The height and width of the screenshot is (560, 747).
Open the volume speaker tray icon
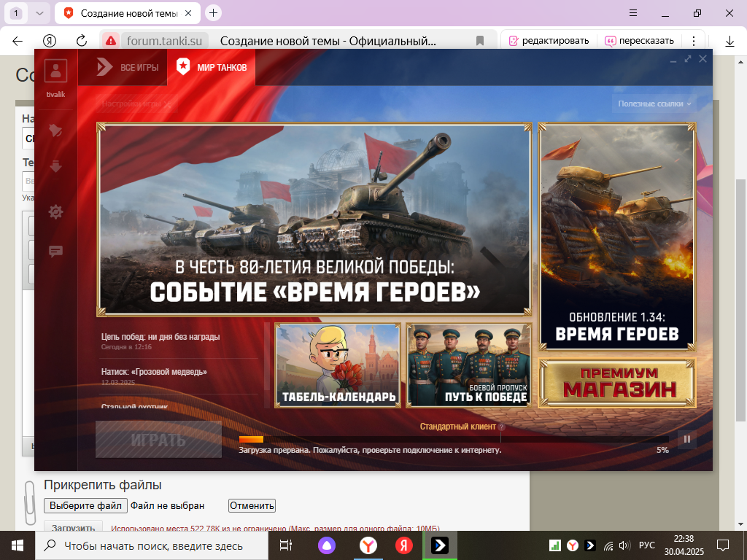point(624,545)
